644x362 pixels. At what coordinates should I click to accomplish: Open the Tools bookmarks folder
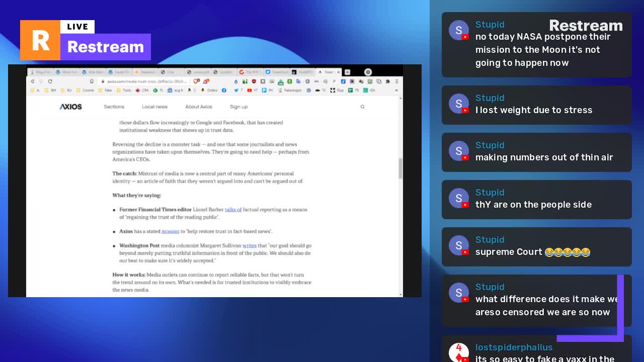(x=124, y=90)
